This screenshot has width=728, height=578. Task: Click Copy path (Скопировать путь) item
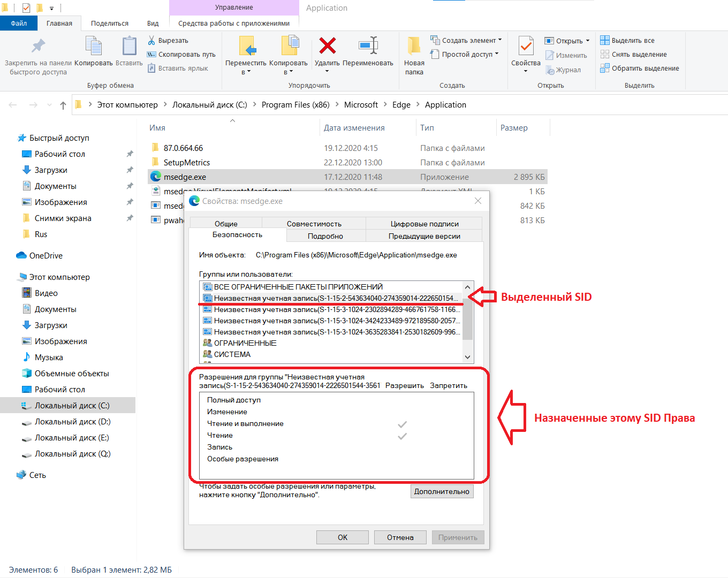181,54
